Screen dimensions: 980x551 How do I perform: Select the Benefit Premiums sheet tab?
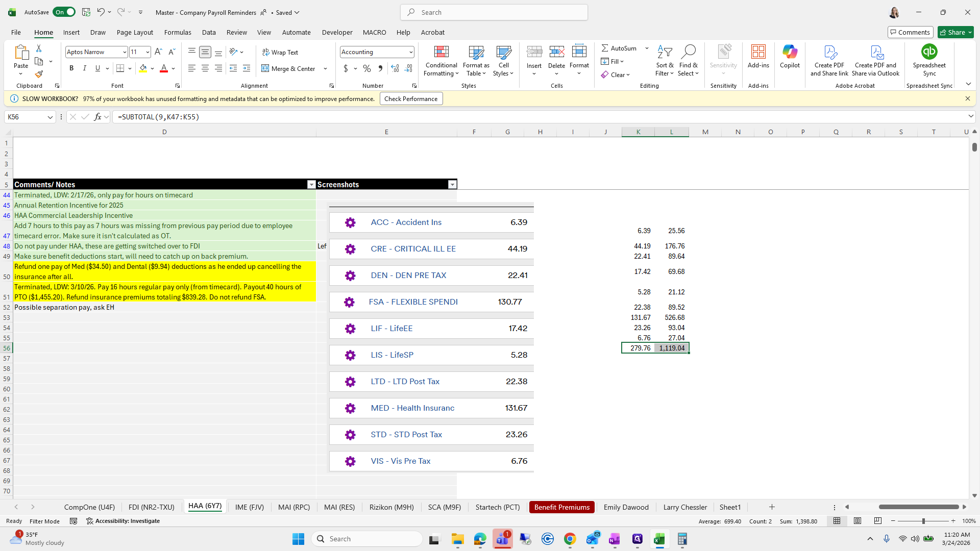coord(561,507)
